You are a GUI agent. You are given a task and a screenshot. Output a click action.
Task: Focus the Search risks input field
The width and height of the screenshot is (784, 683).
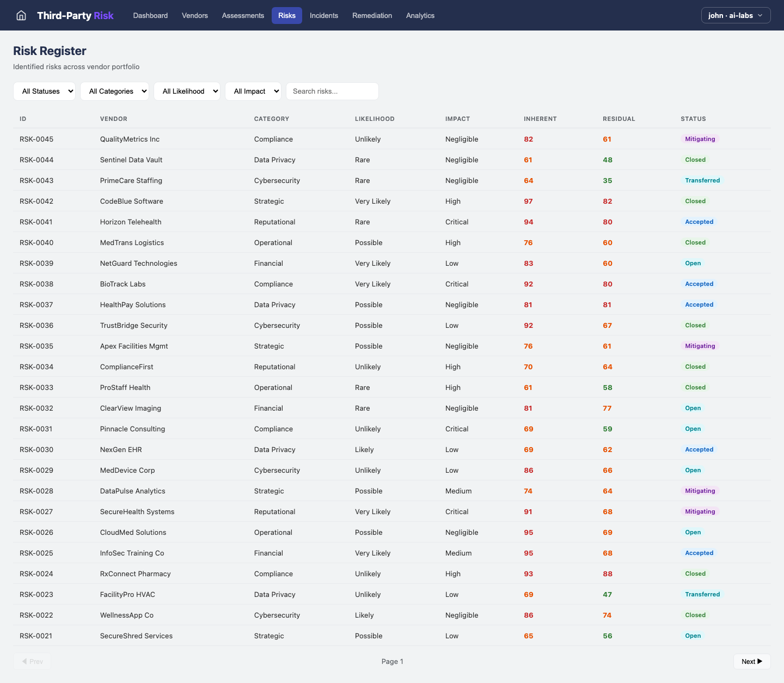click(x=332, y=92)
